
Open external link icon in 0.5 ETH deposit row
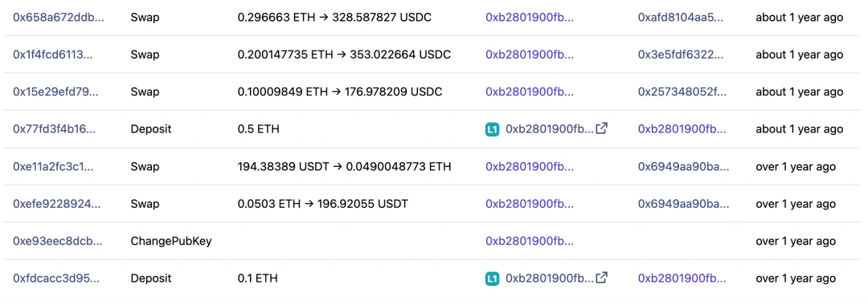pyautogui.click(x=602, y=128)
